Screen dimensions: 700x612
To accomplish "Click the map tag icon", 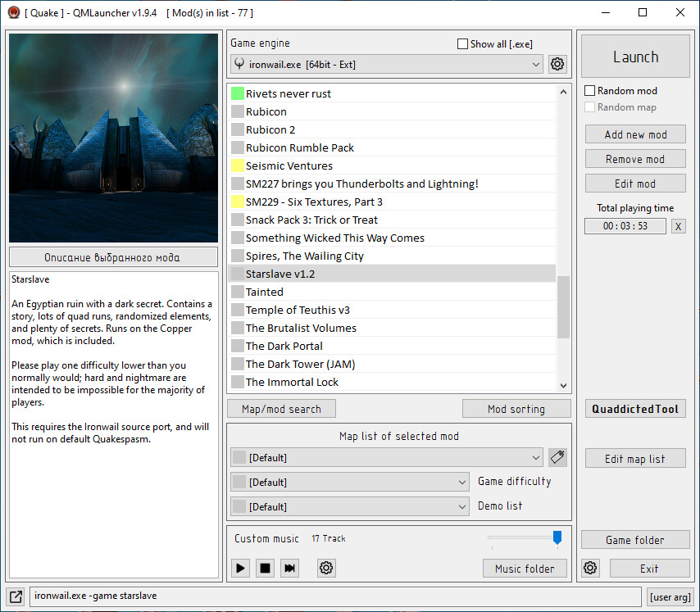I will pos(557,457).
